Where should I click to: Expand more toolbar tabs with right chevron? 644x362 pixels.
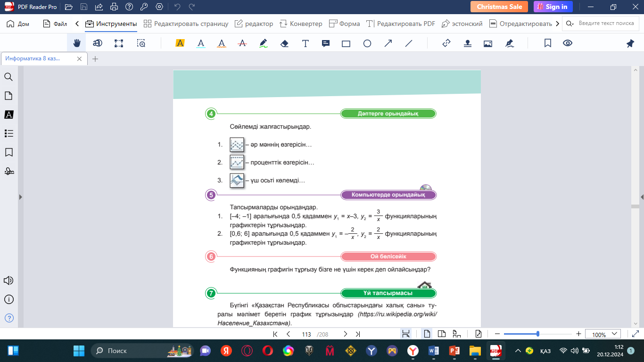(x=558, y=24)
